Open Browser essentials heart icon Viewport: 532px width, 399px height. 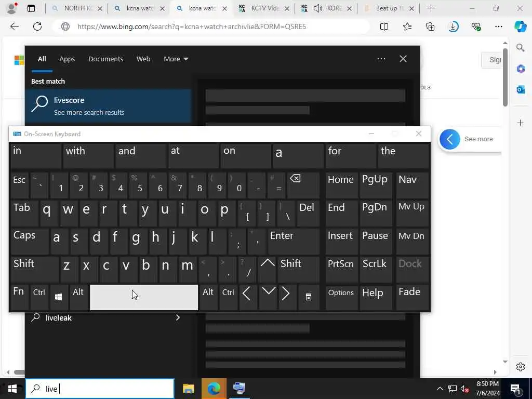[x=476, y=26]
